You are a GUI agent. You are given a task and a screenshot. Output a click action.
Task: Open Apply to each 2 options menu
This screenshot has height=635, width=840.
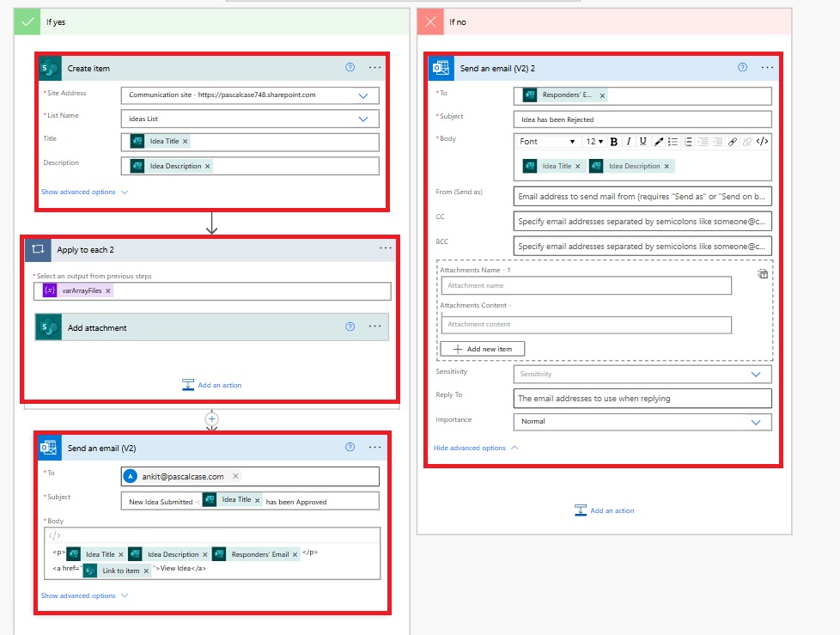pos(386,249)
